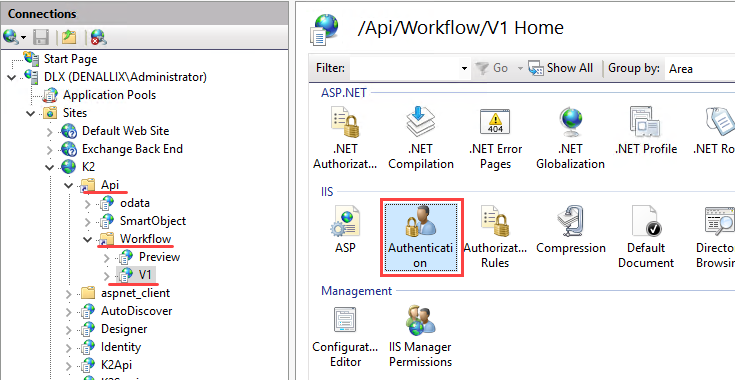Open .NET Error Pages feature

(x=495, y=138)
